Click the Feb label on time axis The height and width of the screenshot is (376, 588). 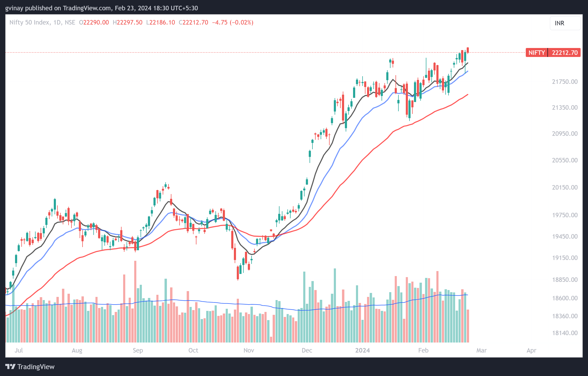tap(423, 350)
